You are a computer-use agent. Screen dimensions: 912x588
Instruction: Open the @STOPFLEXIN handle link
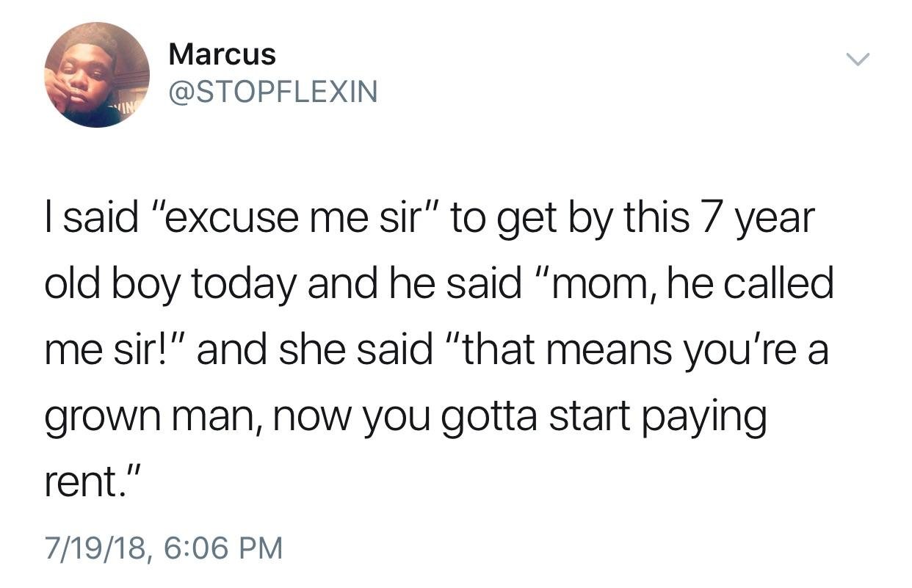pyautogui.click(x=272, y=91)
